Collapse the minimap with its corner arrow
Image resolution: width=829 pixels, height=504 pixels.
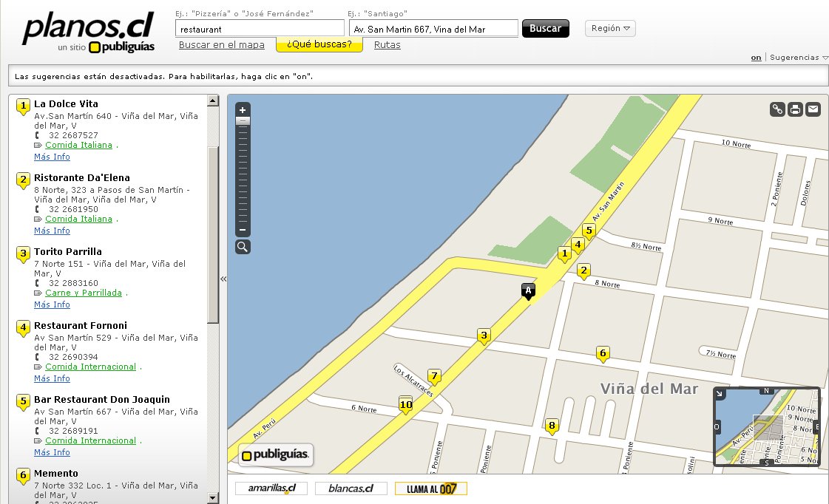[720, 394]
